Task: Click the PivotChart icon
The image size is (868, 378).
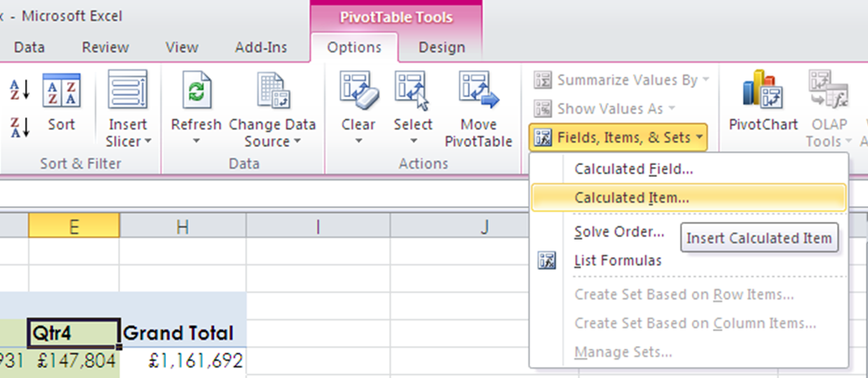Action: tap(763, 90)
